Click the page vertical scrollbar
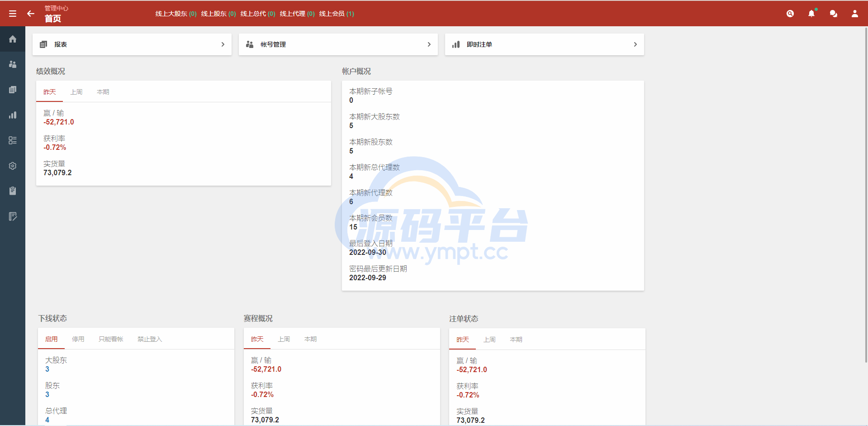This screenshot has width=868, height=426. click(866, 195)
